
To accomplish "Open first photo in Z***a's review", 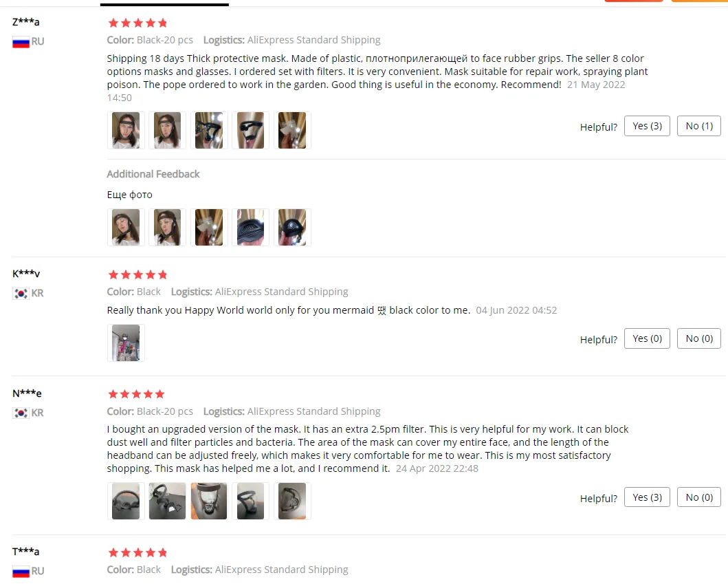I will [126, 130].
